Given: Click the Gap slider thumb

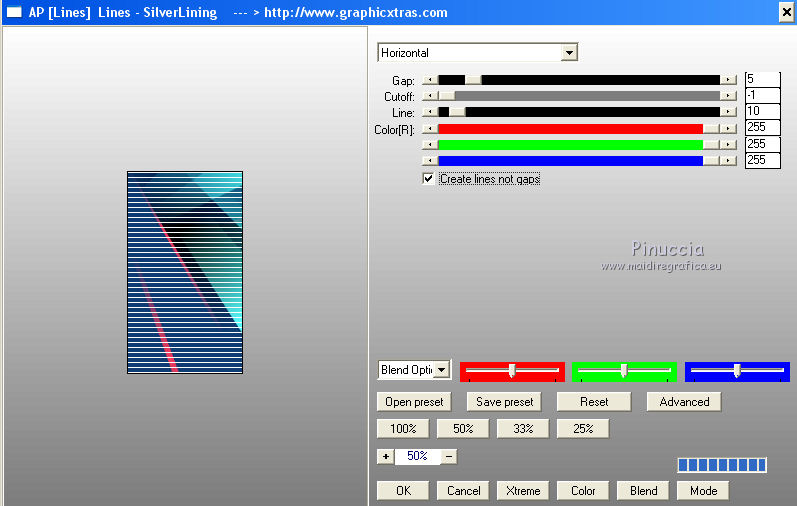Looking at the screenshot, I should (473, 80).
